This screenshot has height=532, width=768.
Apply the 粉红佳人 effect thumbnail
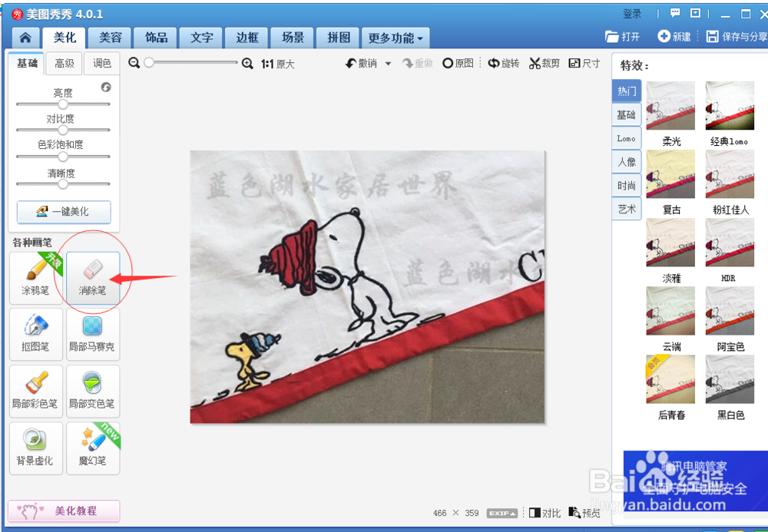point(730,174)
